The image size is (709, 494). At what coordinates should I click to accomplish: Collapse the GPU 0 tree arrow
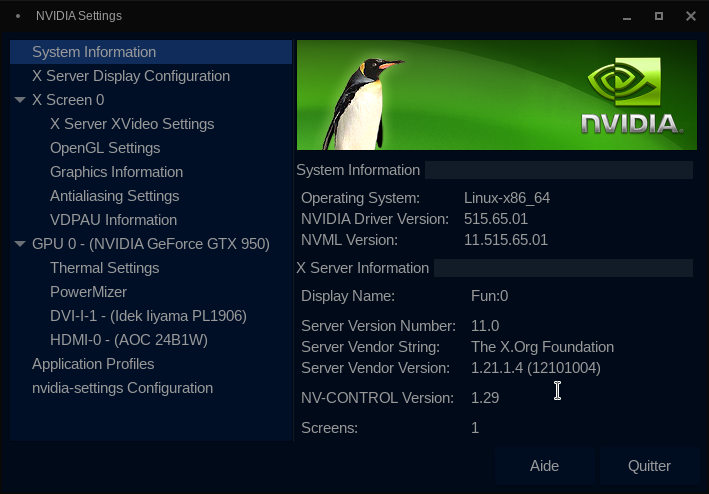coord(20,244)
